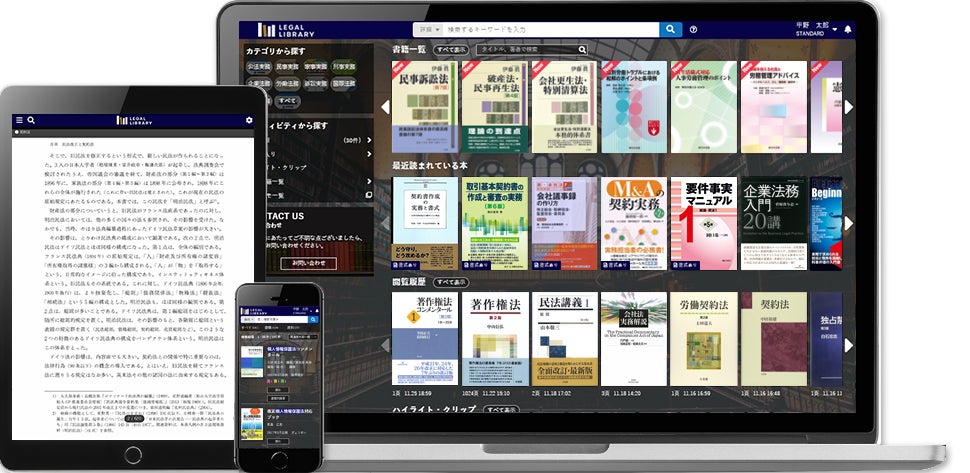
Task: Click the ハイライト・クリップ activity row
Action: 319,168
